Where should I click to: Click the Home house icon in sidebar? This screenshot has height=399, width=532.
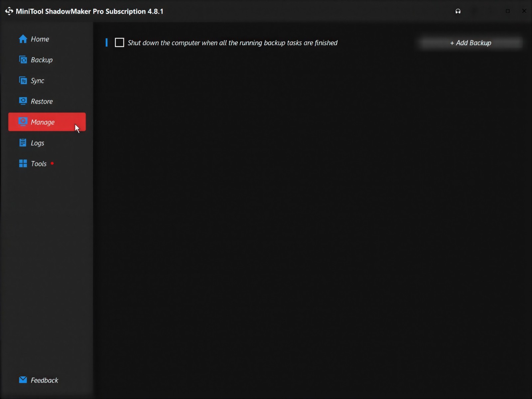pos(23,39)
